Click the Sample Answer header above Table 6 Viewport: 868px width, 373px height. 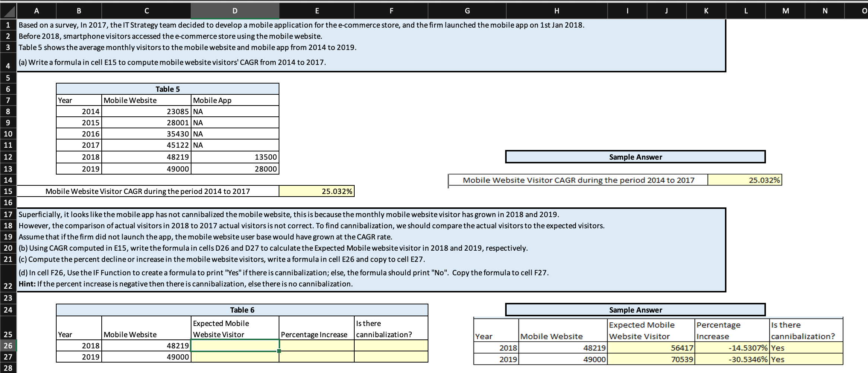[x=635, y=310]
